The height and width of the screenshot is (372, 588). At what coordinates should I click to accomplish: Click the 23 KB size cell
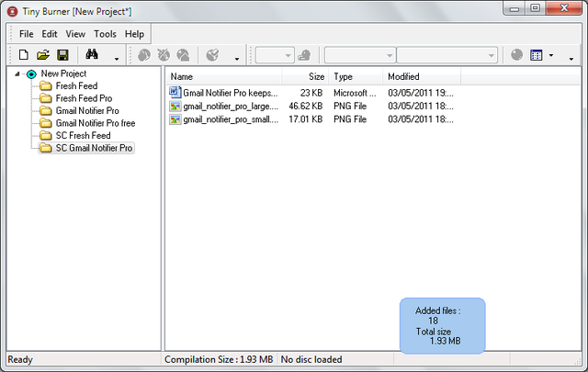[x=311, y=93]
